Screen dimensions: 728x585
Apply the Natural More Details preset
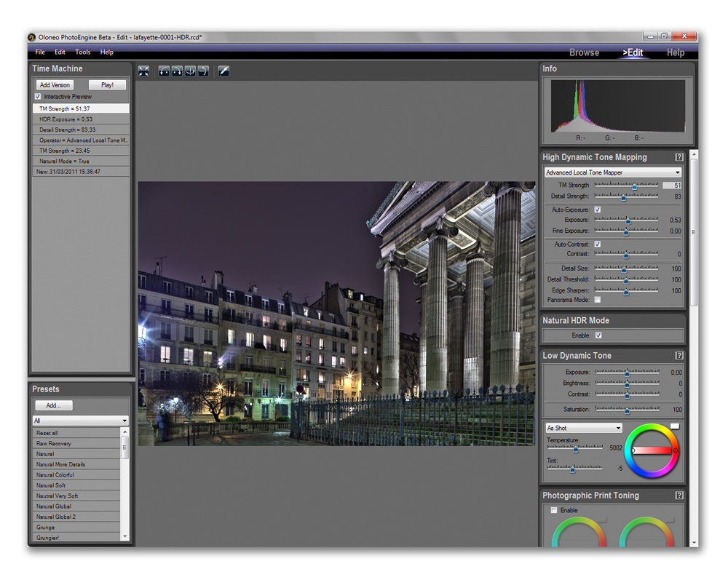pos(76,464)
